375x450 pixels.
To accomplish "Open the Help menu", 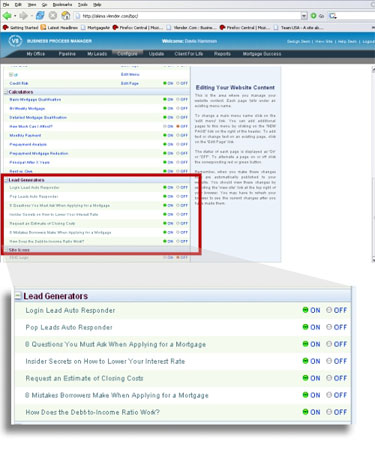I will click(x=97, y=5).
